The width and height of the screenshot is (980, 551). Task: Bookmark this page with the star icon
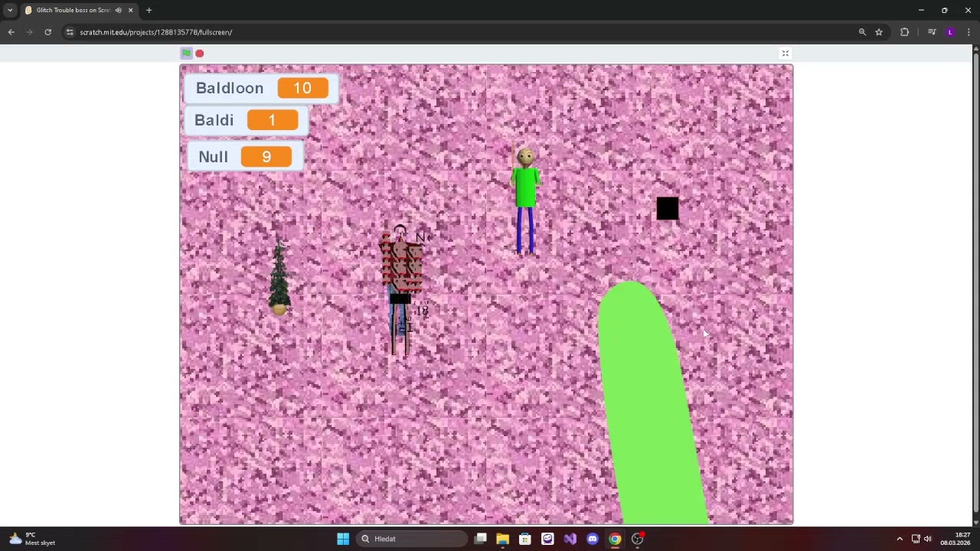pyautogui.click(x=879, y=32)
